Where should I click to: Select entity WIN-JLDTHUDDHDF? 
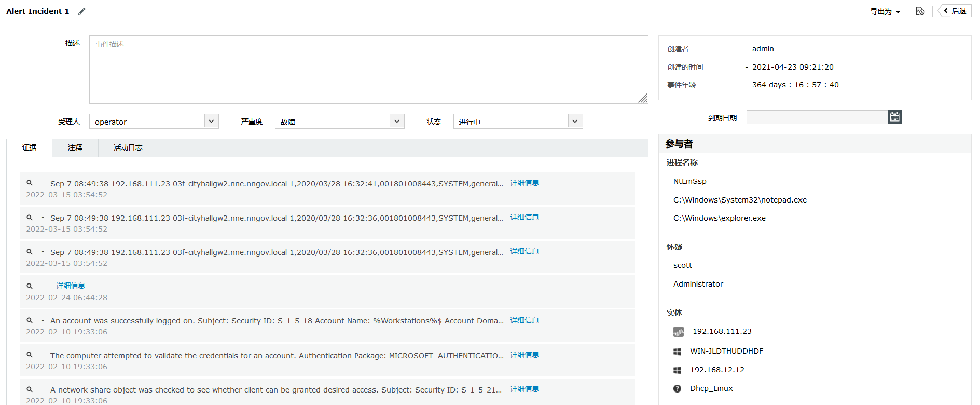click(726, 351)
